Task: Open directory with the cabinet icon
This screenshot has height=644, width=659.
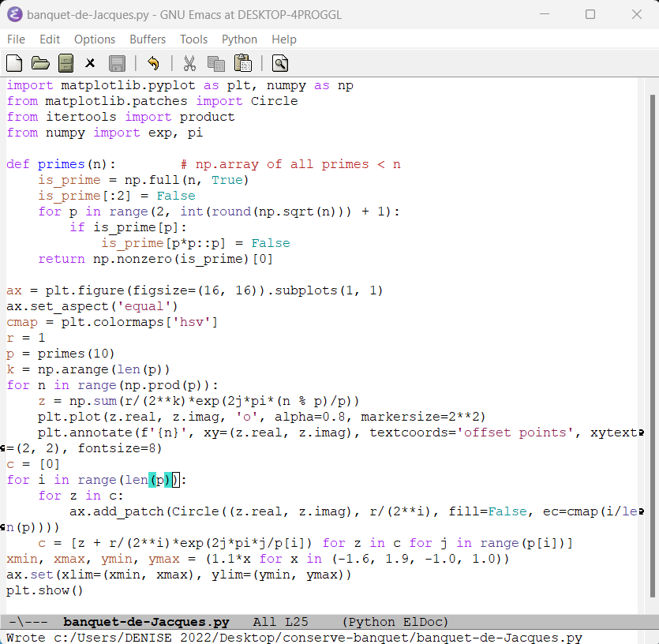Action: [x=66, y=63]
